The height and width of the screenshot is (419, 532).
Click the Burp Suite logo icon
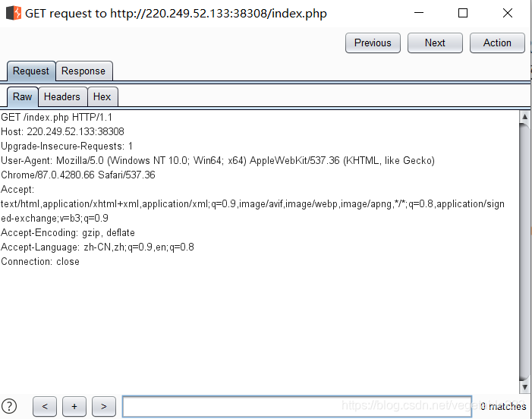click(14, 13)
